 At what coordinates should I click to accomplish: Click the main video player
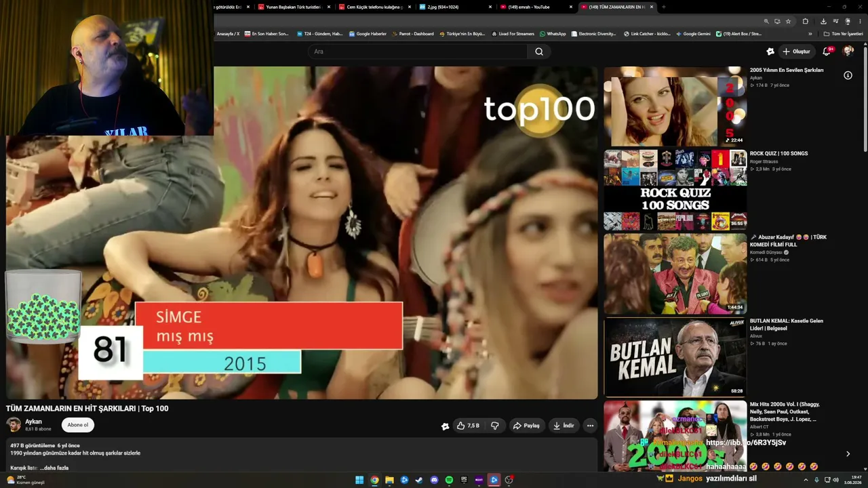point(302,232)
